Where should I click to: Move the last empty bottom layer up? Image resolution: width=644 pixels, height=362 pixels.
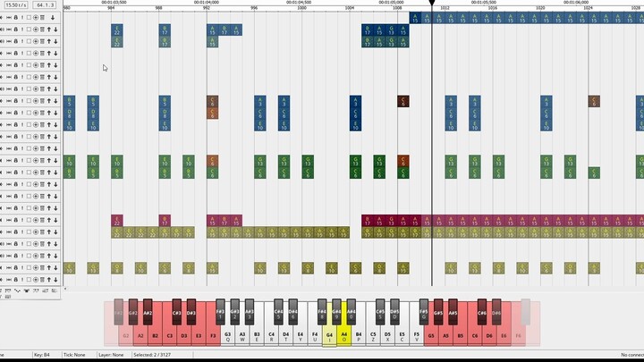49,280
